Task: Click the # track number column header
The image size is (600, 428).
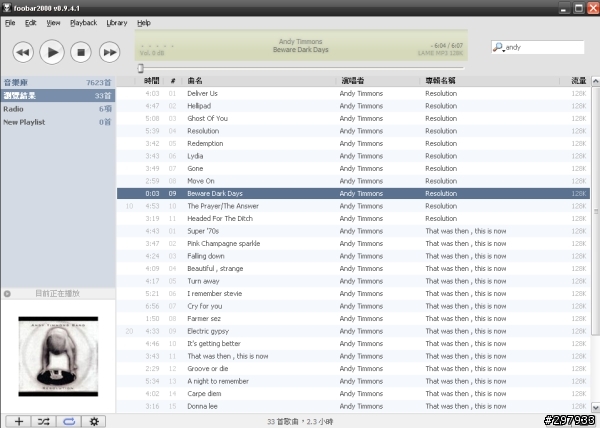Action: 173,81
